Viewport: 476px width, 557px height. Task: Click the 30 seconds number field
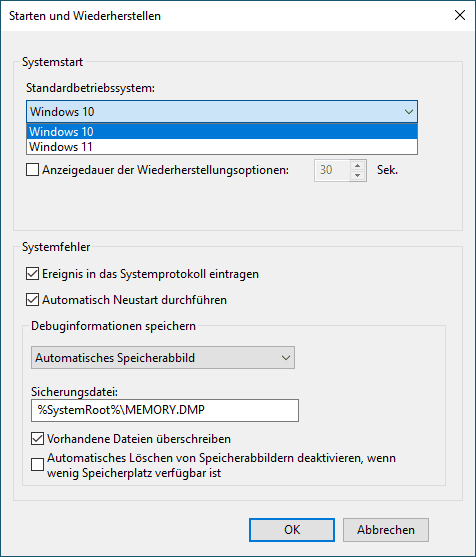(332, 170)
